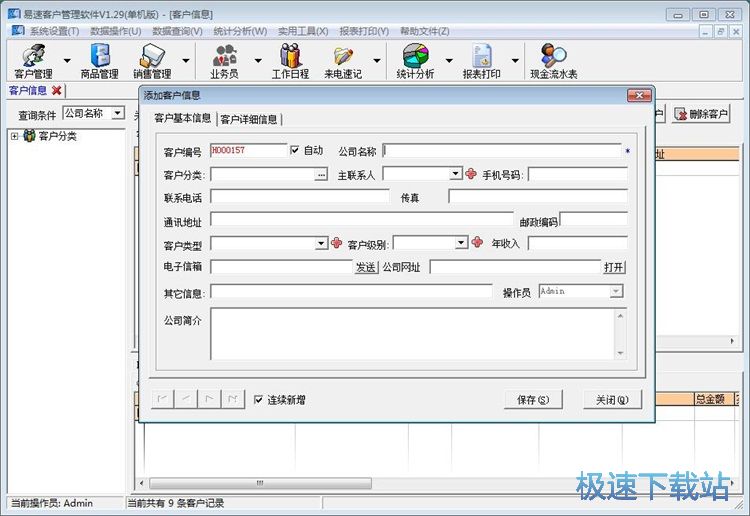Expand the 客户分类 tree node
The image size is (750, 516).
(x=14, y=136)
